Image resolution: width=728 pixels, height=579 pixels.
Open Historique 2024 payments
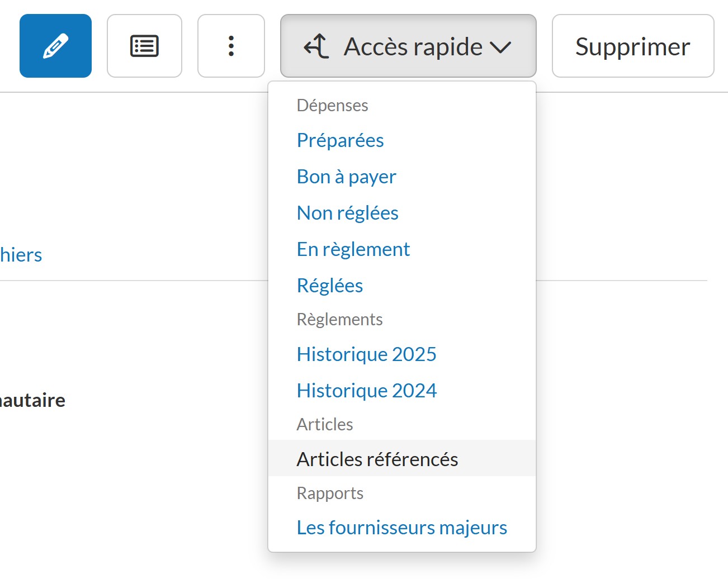pyautogui.click(x=366, y=391)
